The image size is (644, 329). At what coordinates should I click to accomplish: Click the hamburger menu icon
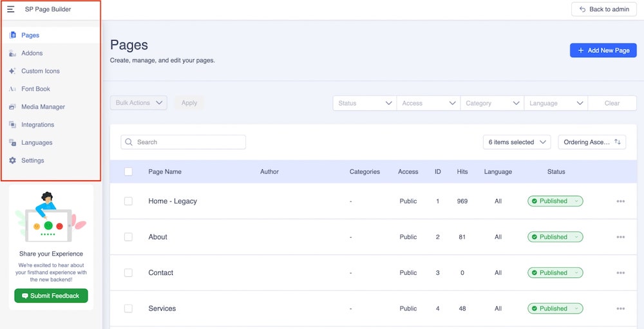pyautogui.click(x=11, y=10)
